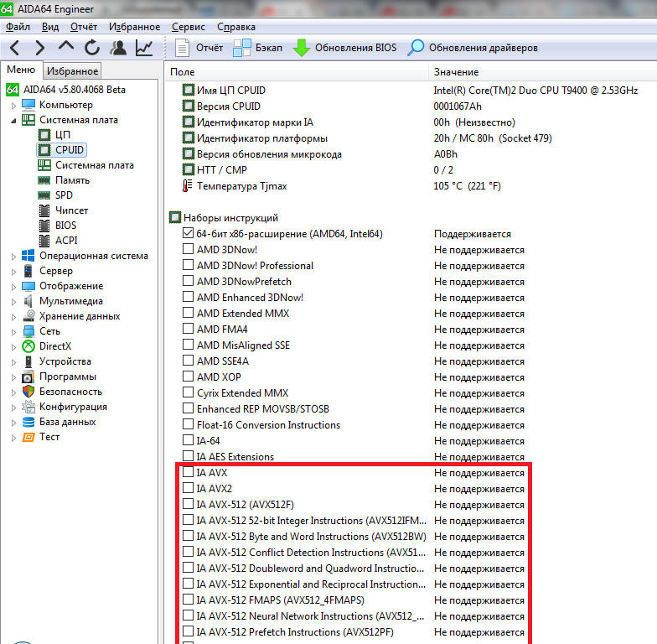Image resolution: width=657 pixels, height=644 pixels.
Task: Select the Программы tree item
Action: click(67, 377)
